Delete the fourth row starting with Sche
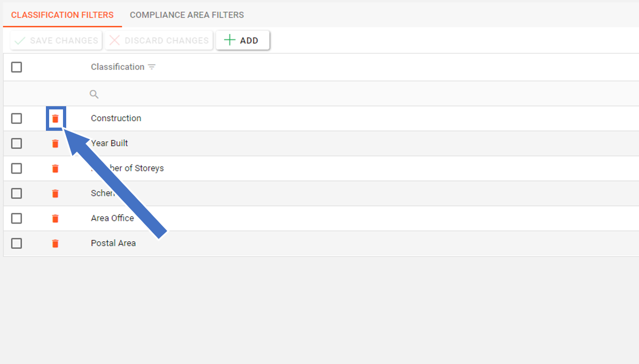 coord(55,193)
